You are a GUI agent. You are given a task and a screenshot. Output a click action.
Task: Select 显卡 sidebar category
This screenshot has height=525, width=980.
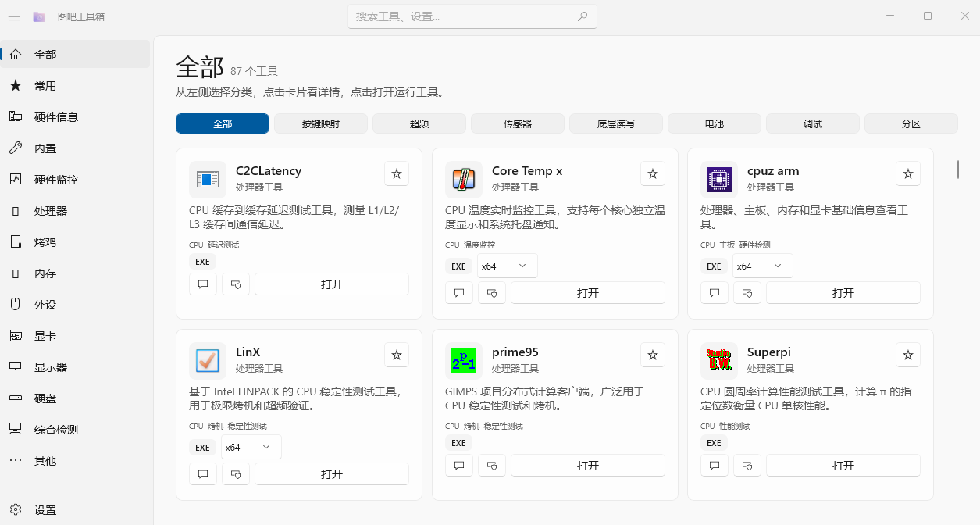75,336
